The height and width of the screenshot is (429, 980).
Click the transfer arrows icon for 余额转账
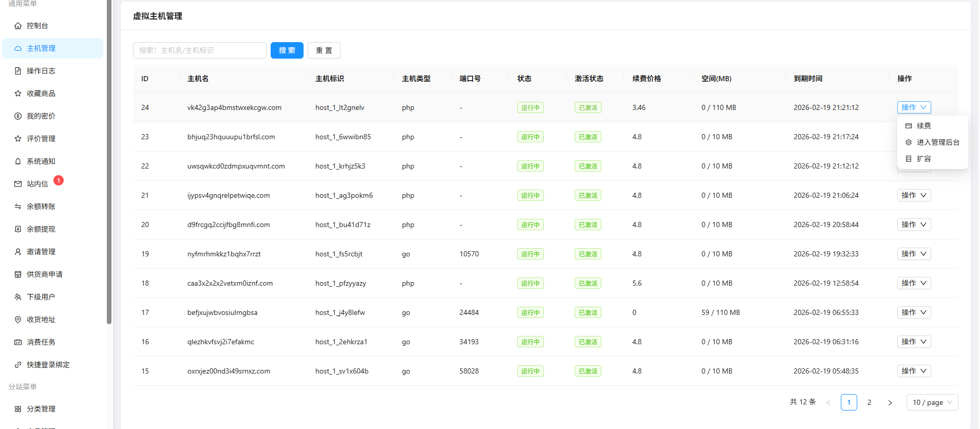[18, 207]
